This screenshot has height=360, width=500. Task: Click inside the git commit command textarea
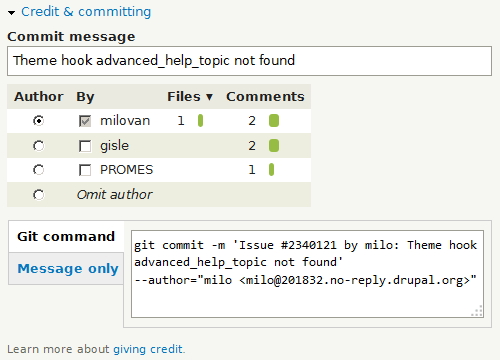[x=307, y=274]
